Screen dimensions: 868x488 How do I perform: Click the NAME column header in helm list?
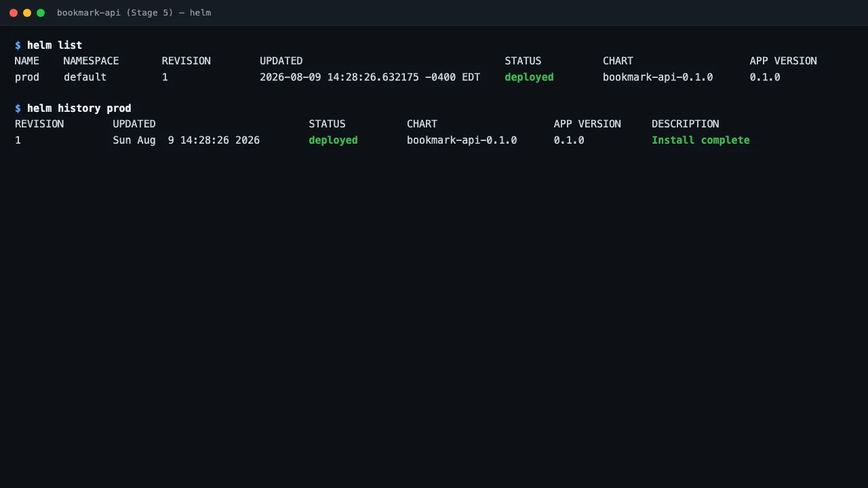tap(27, 61)
